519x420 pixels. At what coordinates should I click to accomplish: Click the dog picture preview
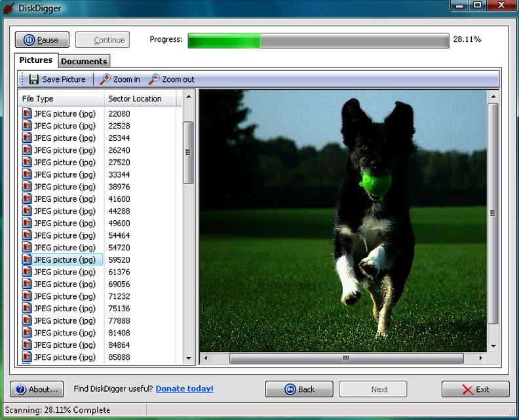click(343, 221)
